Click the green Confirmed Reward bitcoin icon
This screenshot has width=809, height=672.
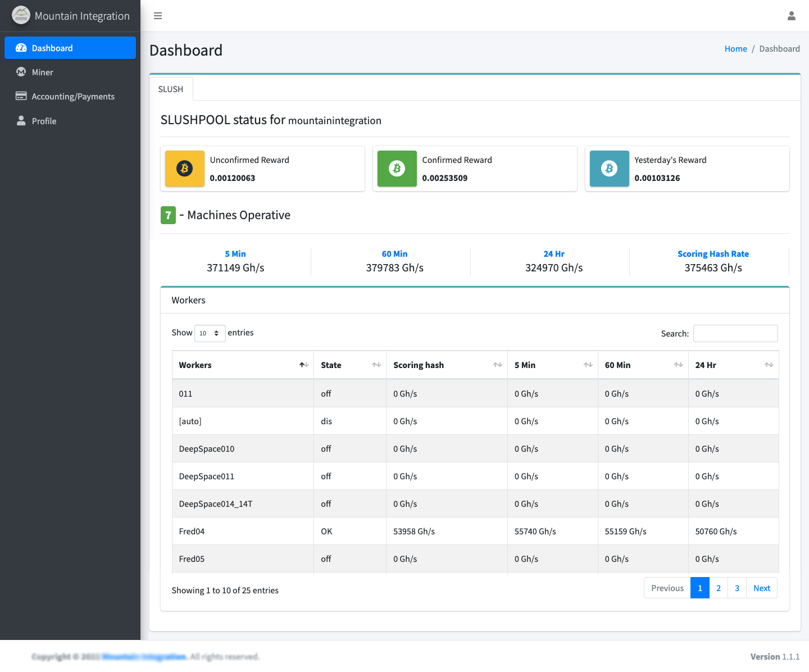coord(397,169)
